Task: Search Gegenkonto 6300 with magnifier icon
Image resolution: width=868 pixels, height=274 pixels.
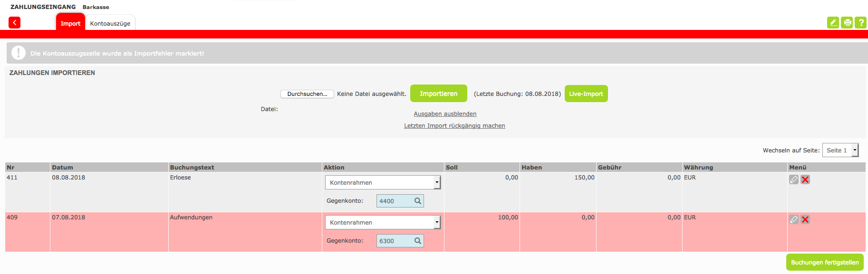Action: (x=417, y=241)
